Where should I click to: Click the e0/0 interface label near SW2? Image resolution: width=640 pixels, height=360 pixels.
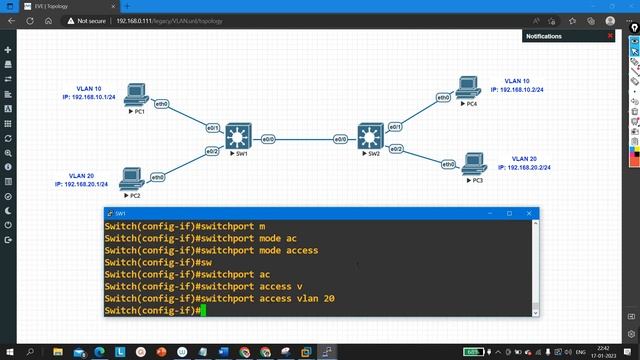tap(340, 139)
